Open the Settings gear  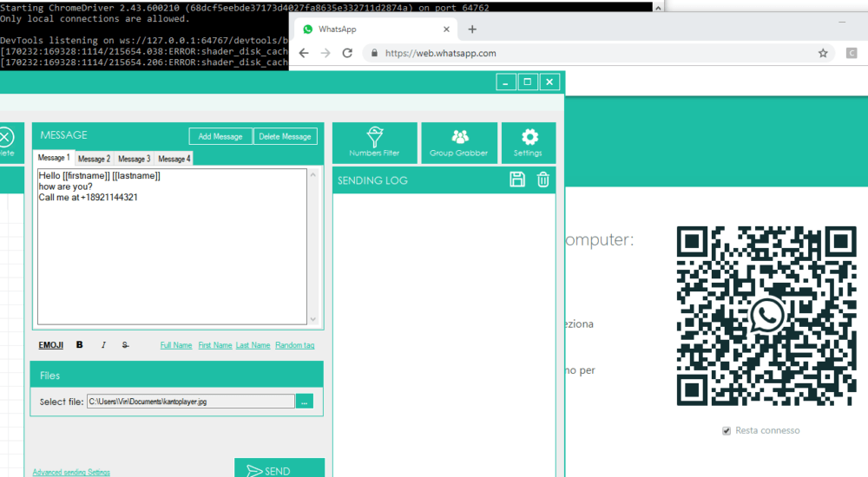(528, 143)
